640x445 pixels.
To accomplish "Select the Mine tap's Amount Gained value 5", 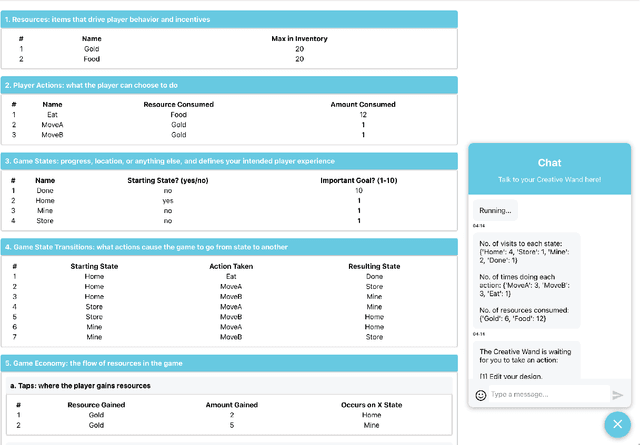I will (x=232, y=424).
